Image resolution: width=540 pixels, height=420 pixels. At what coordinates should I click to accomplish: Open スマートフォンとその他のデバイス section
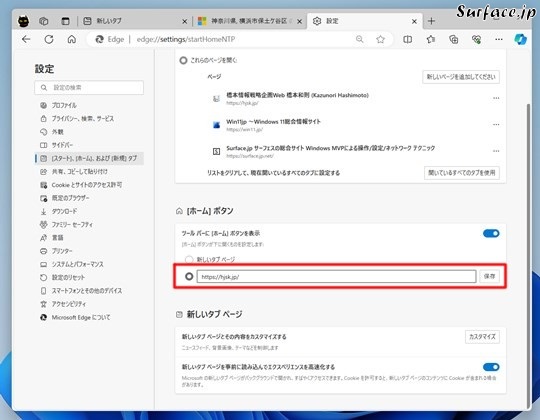pyautogui.click(x=89, y=291)
